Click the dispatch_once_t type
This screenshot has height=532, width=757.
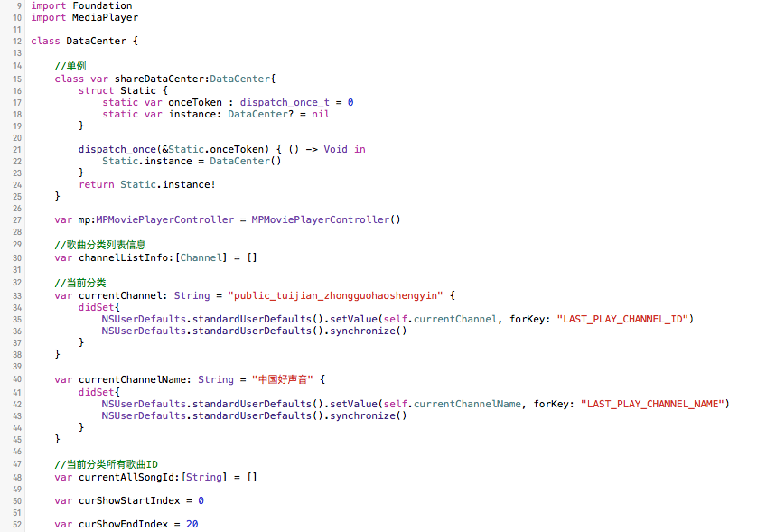(x=285, y=102)
